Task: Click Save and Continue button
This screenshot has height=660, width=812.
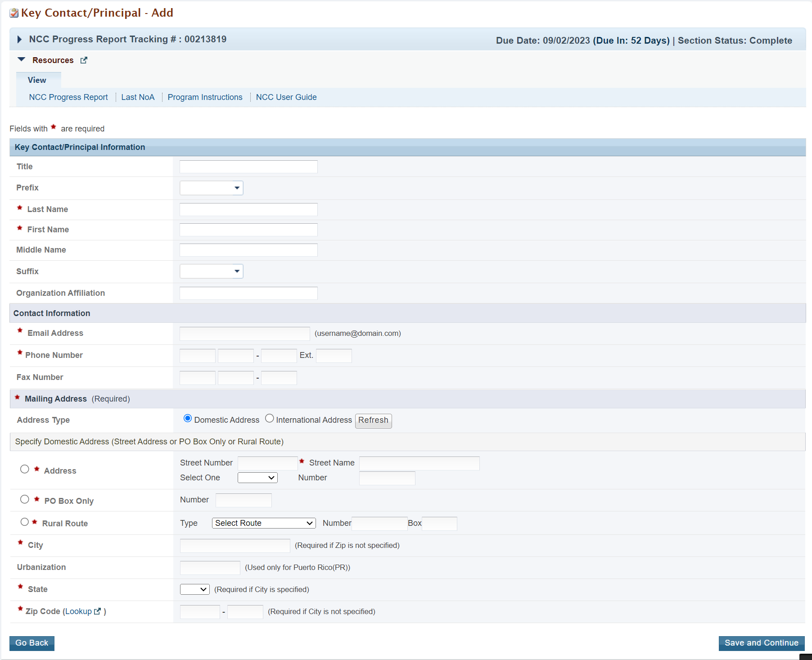Action: point(762,643)
